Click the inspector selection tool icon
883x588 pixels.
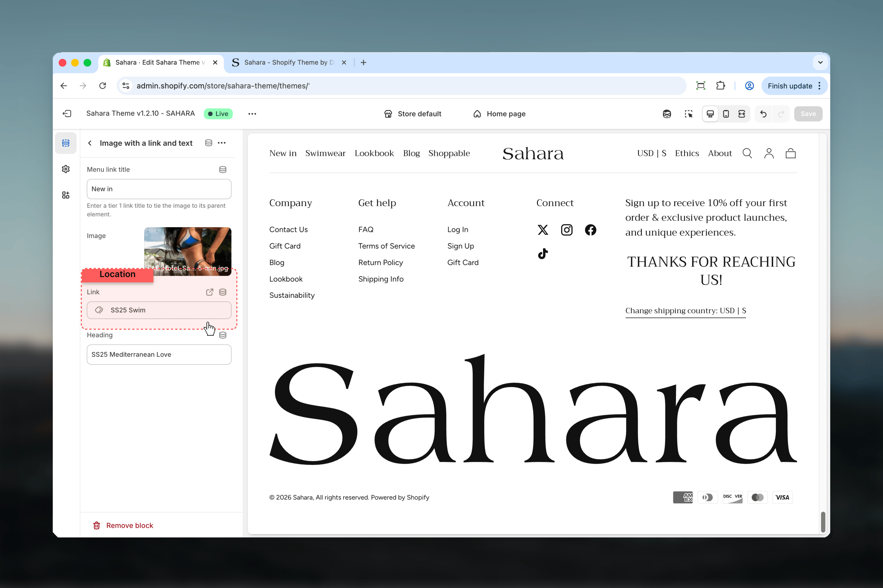[x=689, y=114]
